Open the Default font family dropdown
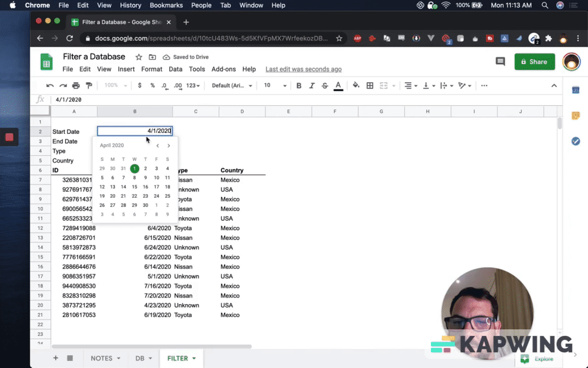The height and width of the screenshot is (368, 588). click(x=232, y=86)
